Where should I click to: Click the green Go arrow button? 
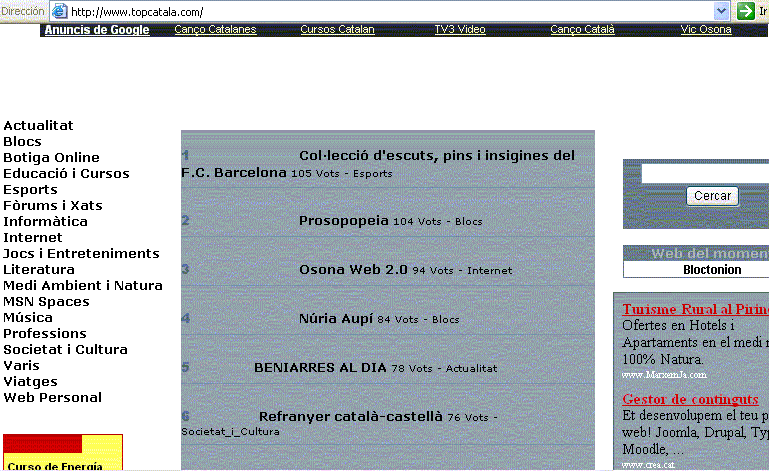(x=745, y=11)
